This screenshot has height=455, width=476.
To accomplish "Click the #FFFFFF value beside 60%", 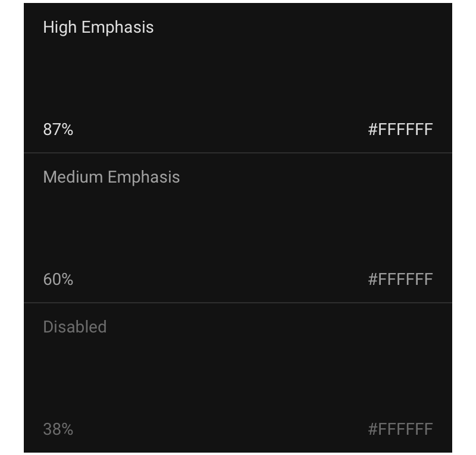I will [x=400, y=280].
